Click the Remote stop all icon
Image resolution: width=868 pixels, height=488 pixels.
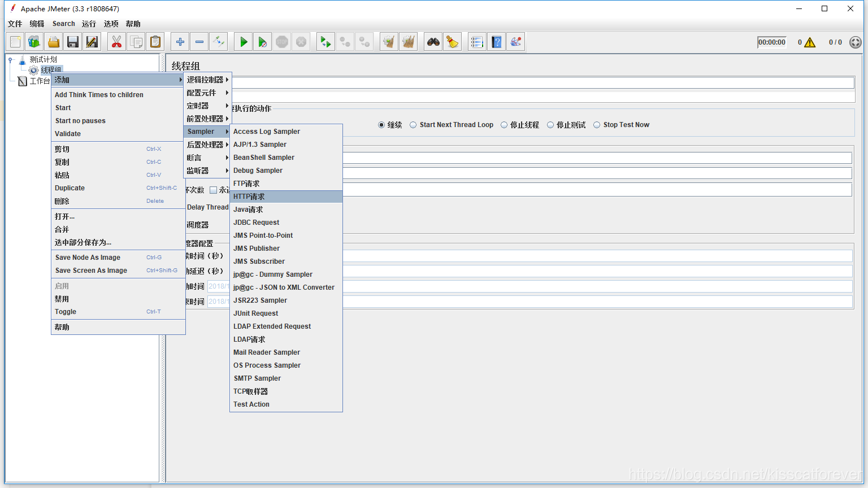tap(345, 42)
